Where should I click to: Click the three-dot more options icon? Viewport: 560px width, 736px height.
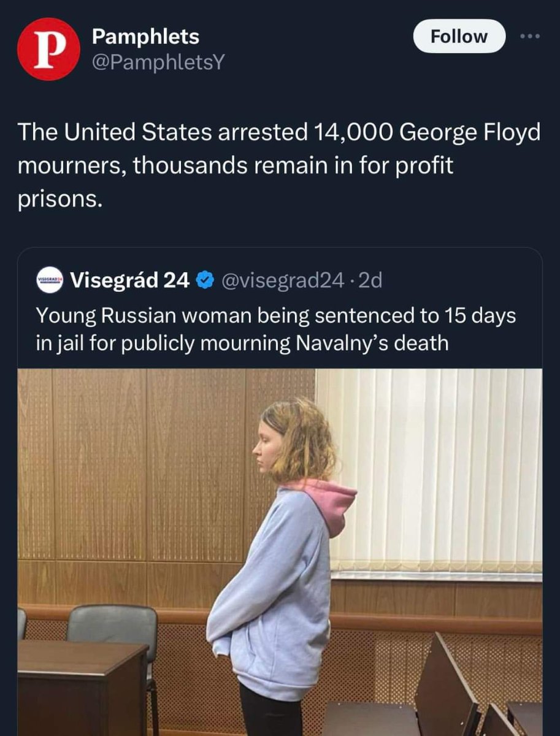pos(529,36)
